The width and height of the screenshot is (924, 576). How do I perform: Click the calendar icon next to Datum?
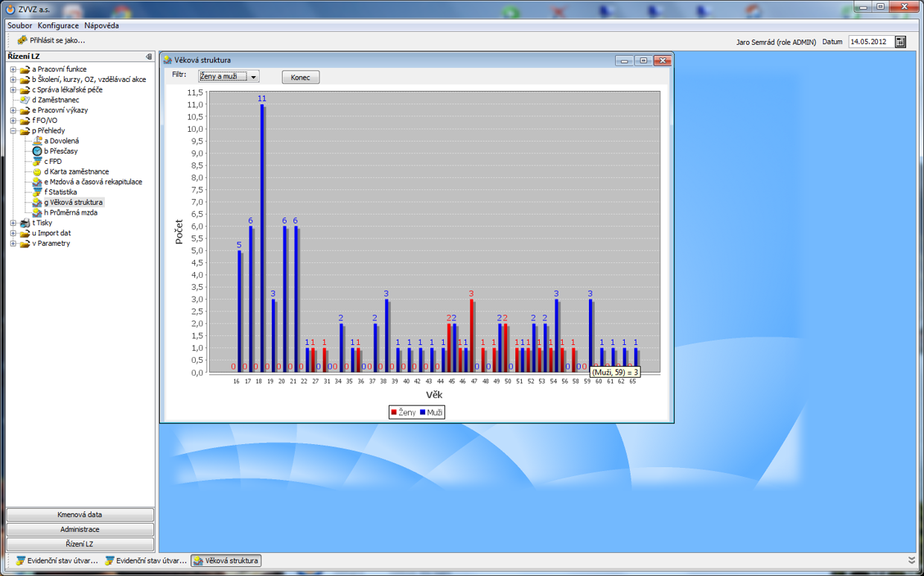point(900,42)
